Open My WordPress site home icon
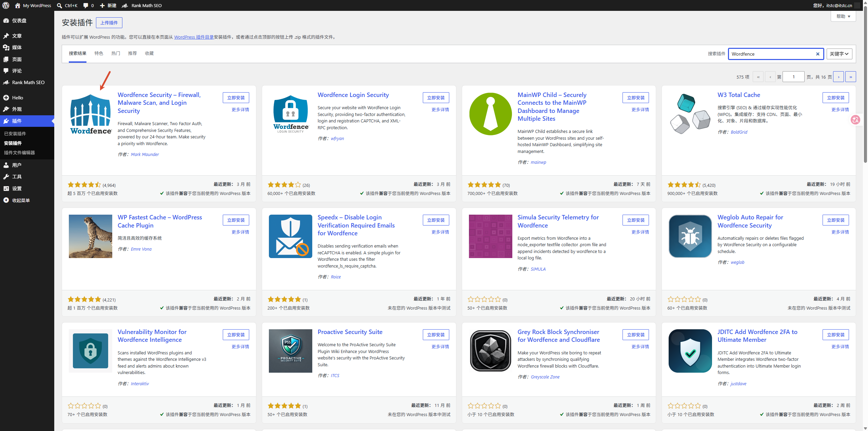 click(18, 5)
